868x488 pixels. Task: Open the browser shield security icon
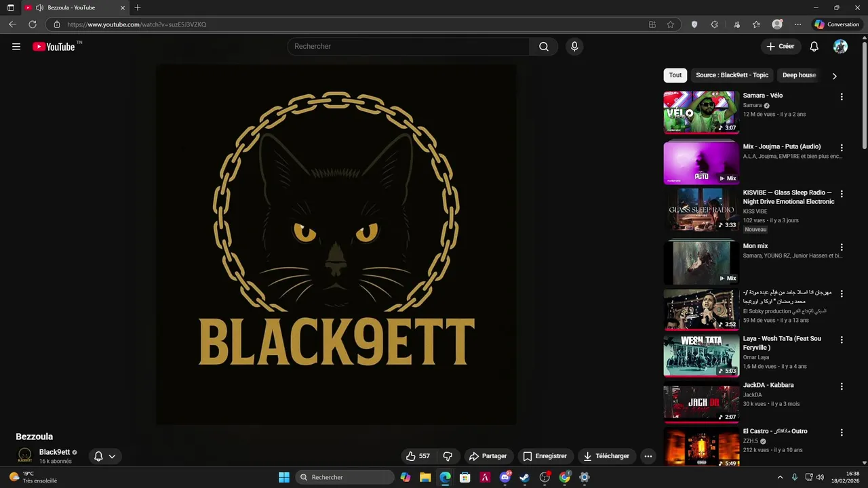pos(694,24)
